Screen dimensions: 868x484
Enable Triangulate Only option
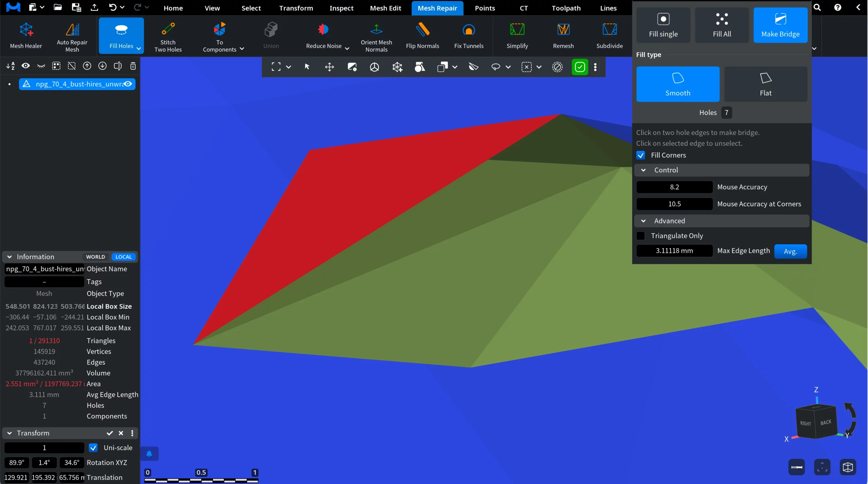pyautogui.click(x=641, y=236)
